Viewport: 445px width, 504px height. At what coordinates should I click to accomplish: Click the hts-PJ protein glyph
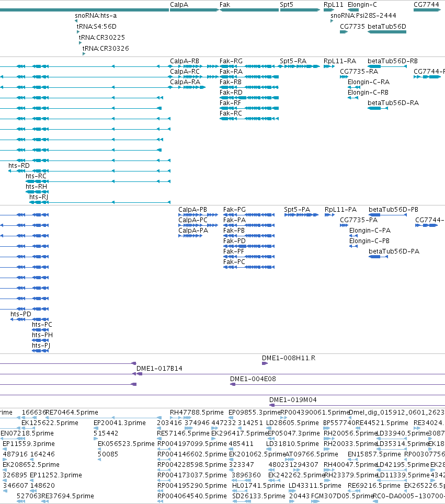pos(40,351)
